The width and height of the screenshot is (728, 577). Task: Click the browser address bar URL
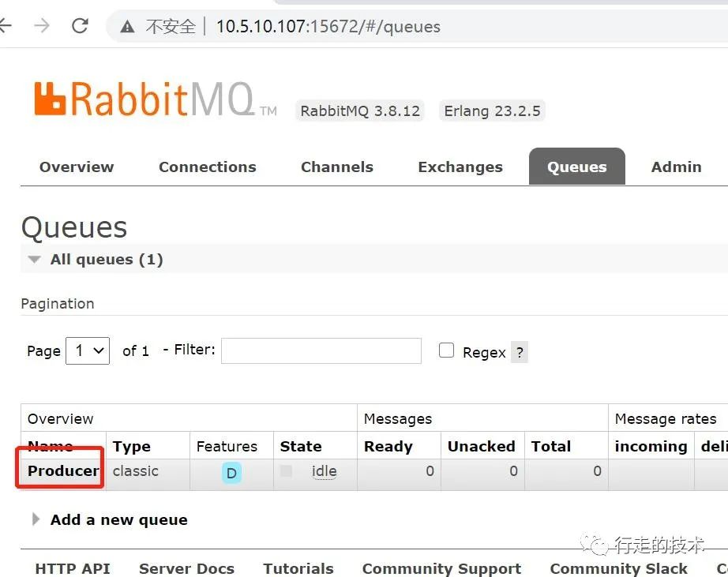tap(328, 27)
